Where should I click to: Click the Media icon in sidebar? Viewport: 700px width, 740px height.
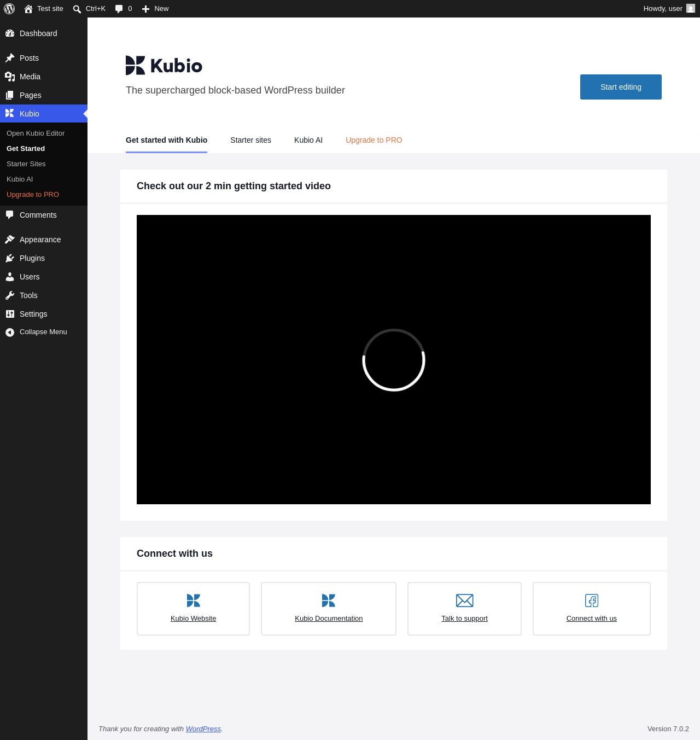click(x=10, y=77)
